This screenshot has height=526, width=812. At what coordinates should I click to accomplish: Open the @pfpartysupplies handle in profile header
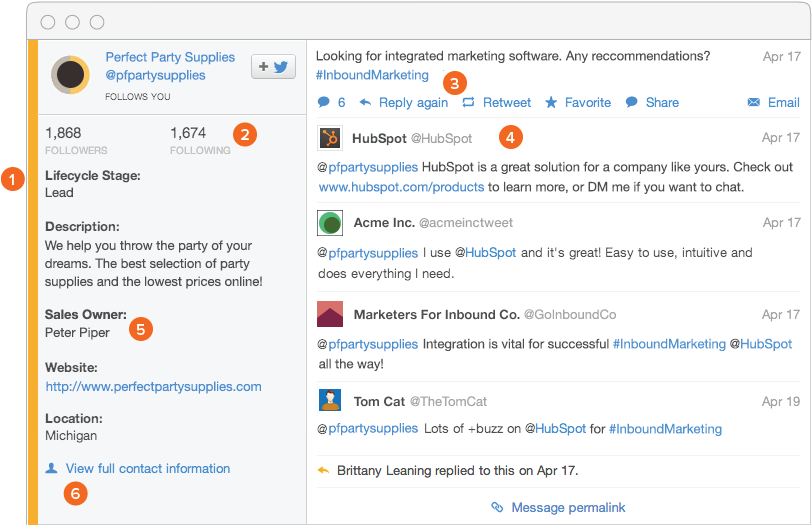[x=155, y=76]
